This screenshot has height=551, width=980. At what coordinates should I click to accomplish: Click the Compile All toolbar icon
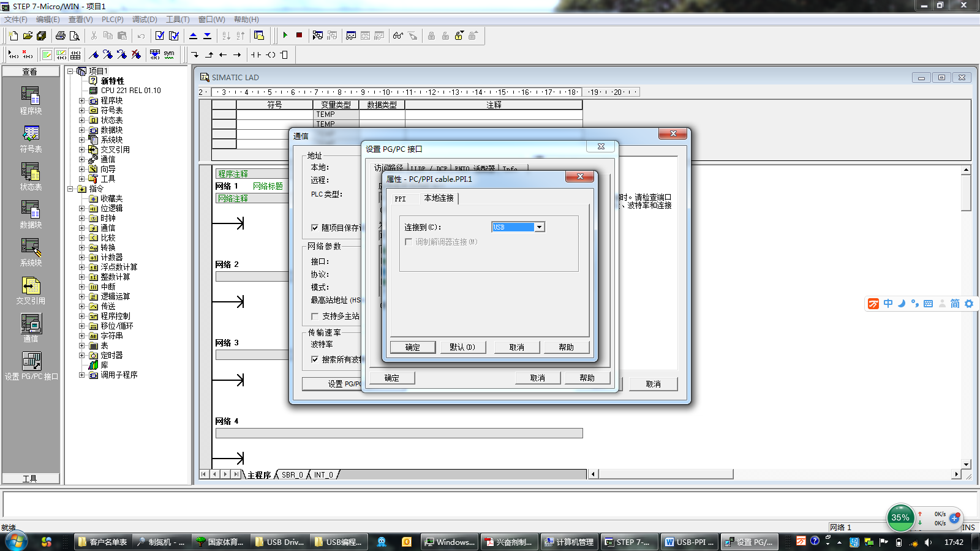click(174, 36)
